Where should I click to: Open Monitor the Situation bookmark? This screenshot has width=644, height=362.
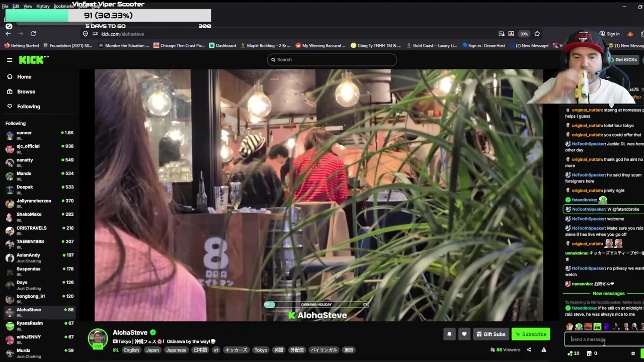pos(123,46)
